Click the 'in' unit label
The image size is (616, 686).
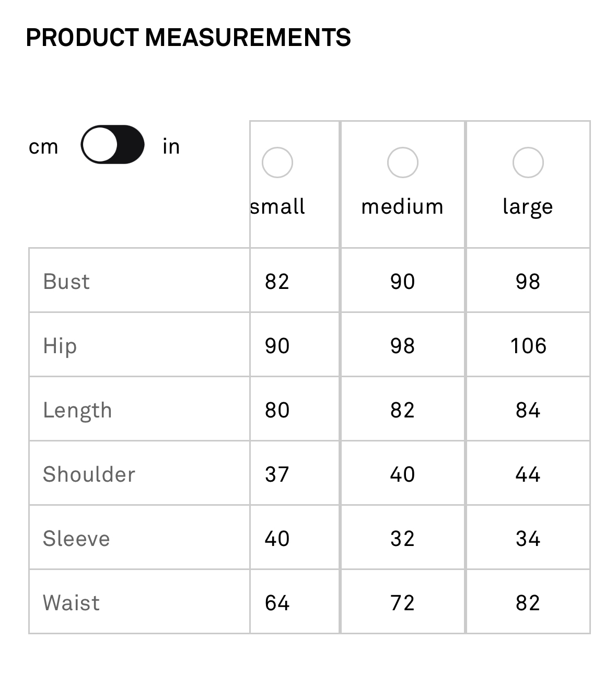coord(171,146)
